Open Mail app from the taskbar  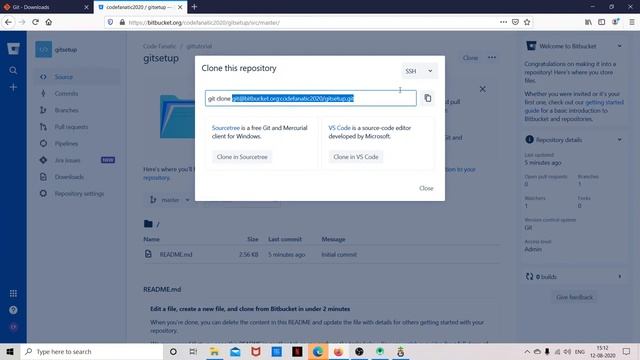pyautogui.click(x=235, y=351)
